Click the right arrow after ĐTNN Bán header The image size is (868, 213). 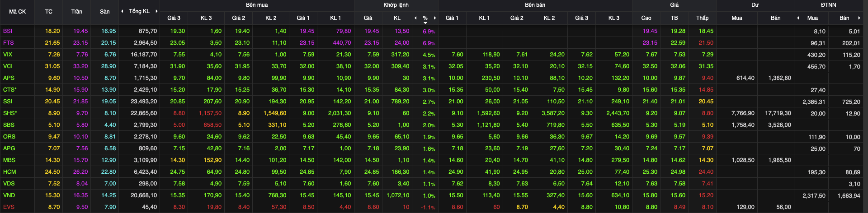coord(859,18)
